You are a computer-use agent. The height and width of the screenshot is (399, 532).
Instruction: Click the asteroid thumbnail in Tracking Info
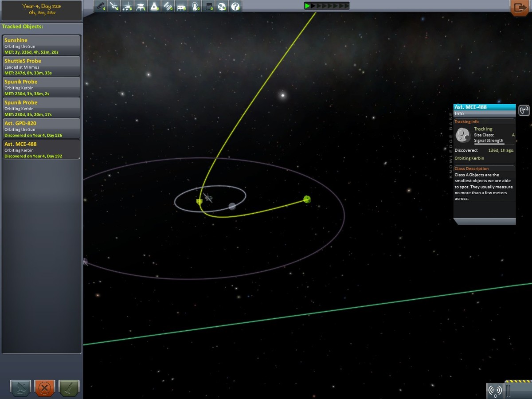463,135
